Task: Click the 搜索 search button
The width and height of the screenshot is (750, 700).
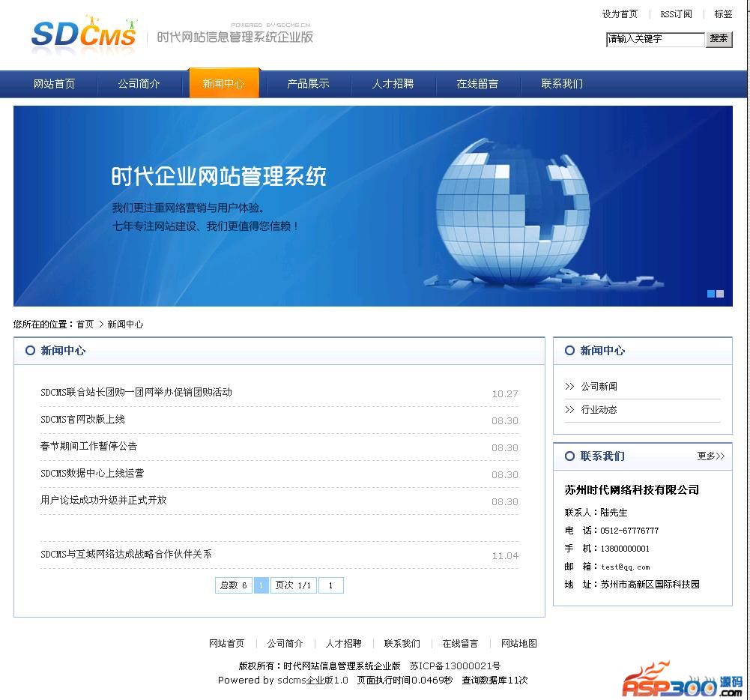Action: pos(719,39)
